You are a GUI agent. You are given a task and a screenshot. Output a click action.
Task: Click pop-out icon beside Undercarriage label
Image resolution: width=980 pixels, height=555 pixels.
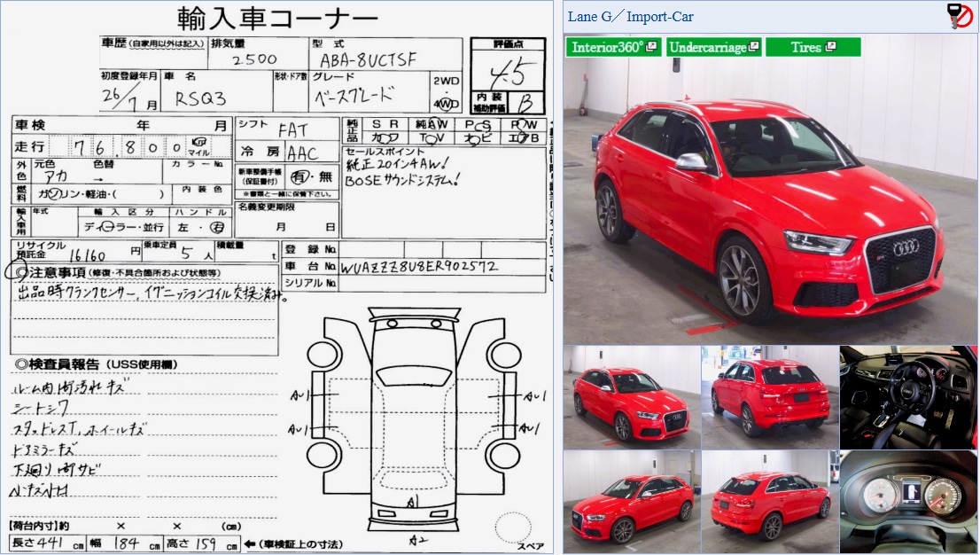coord(754,47)
